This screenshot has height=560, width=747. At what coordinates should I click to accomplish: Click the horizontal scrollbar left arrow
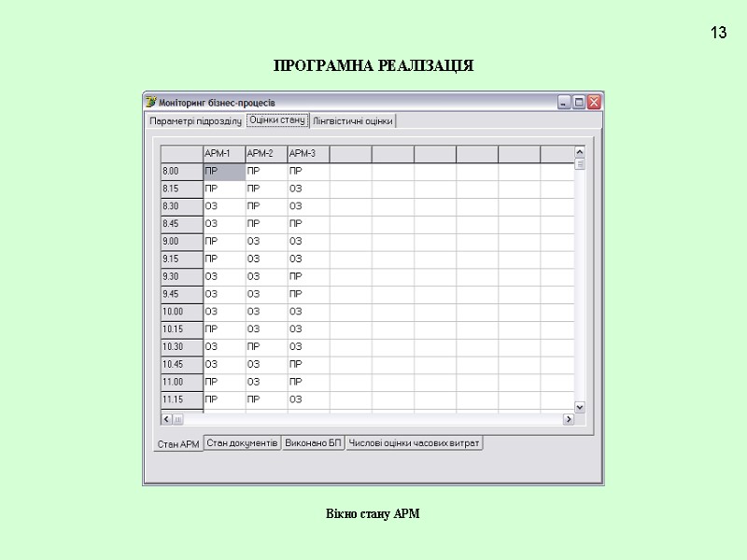[x=166, y=419]
